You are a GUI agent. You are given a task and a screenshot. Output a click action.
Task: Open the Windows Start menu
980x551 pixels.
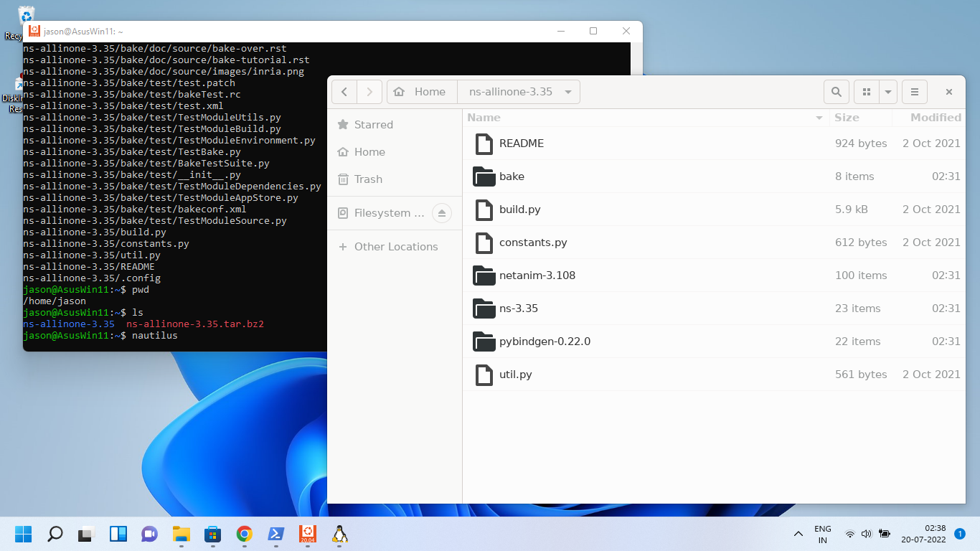click(x=24, y=534)
